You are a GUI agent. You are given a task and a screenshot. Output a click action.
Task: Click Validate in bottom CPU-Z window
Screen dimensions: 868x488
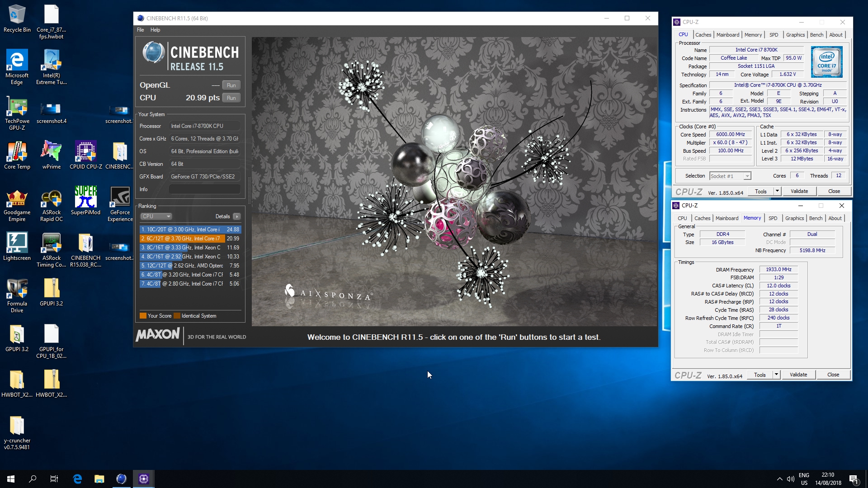coord(798,375)
